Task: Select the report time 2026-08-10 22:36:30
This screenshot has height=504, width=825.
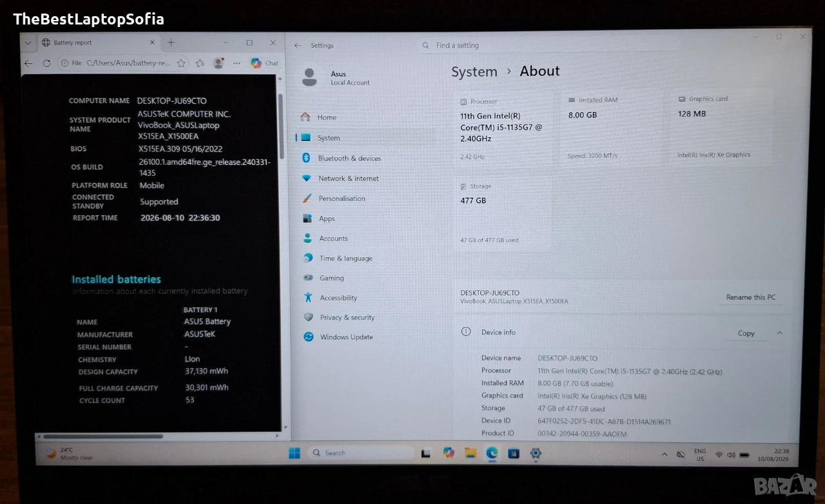Action: (180, 218)
